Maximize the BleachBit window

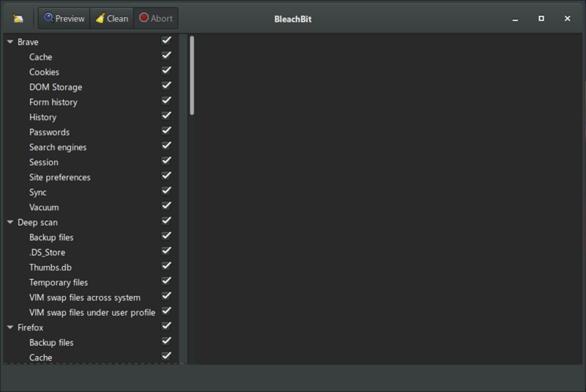541,18
